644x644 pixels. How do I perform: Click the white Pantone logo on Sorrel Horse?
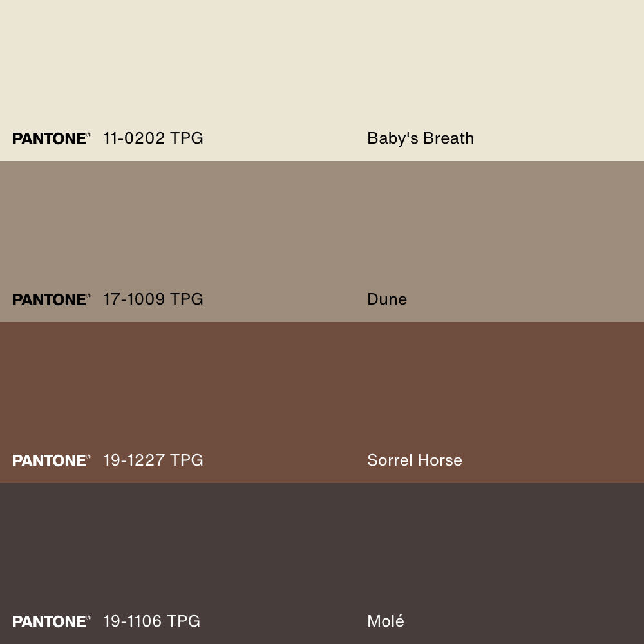pos(49,460)
